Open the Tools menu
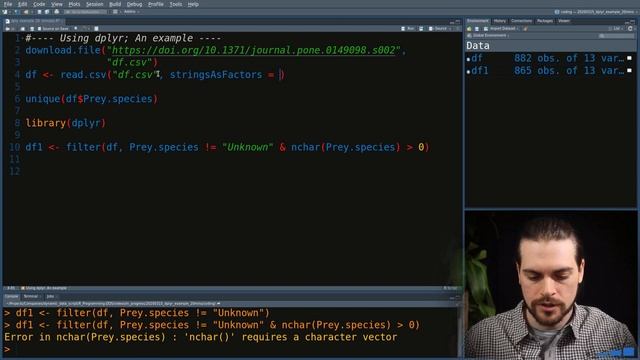The height and width of the screenshot is (360, 640). coord(176,4)
